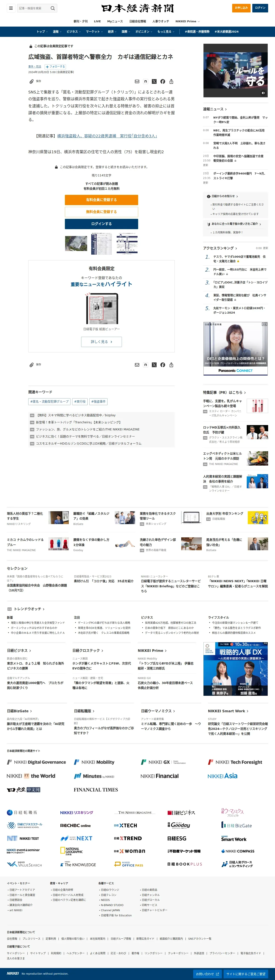Open #米大統領選2024 topic tab

[227, 32]
